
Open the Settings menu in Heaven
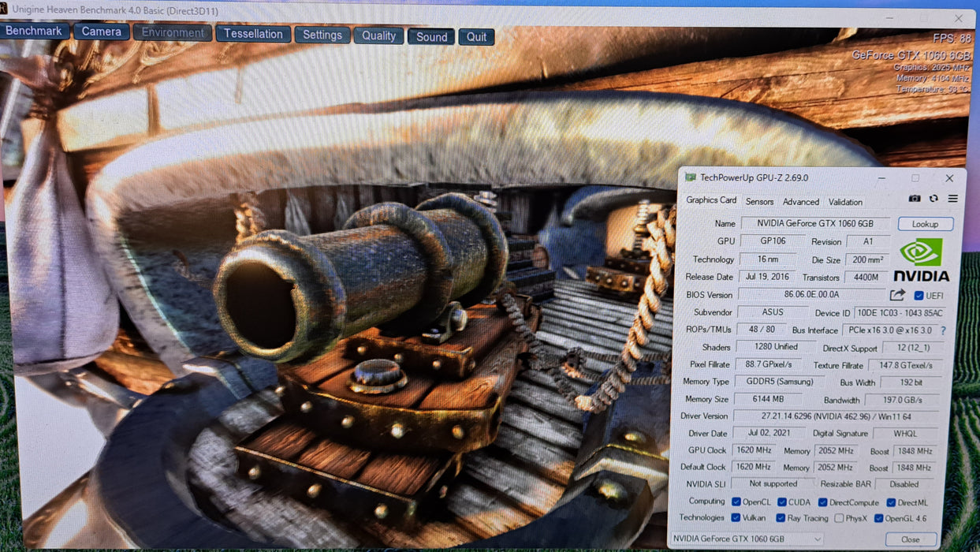[x=322, y=35]
